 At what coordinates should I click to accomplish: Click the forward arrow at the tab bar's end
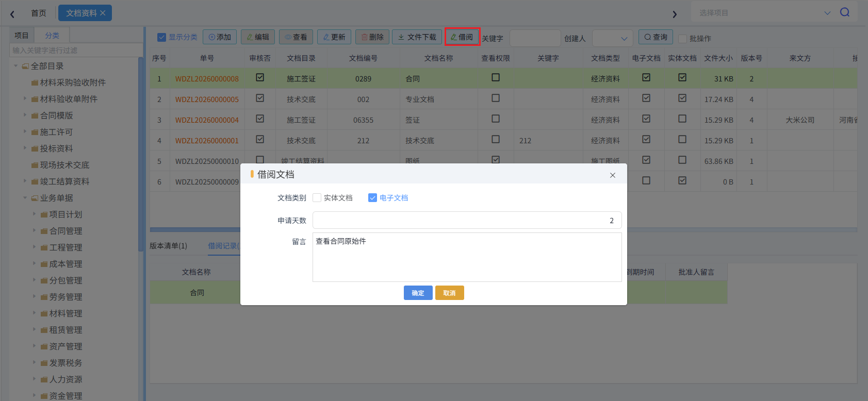pos(675,14)
